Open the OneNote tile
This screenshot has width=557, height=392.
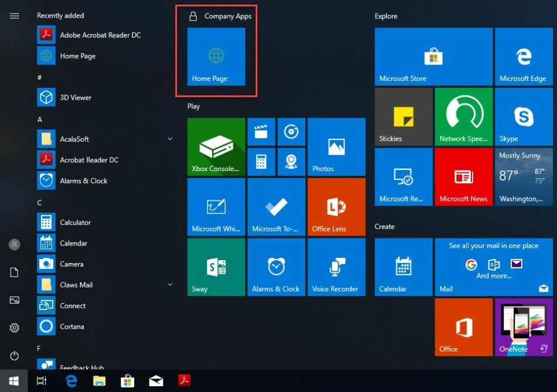click(524, 327)
